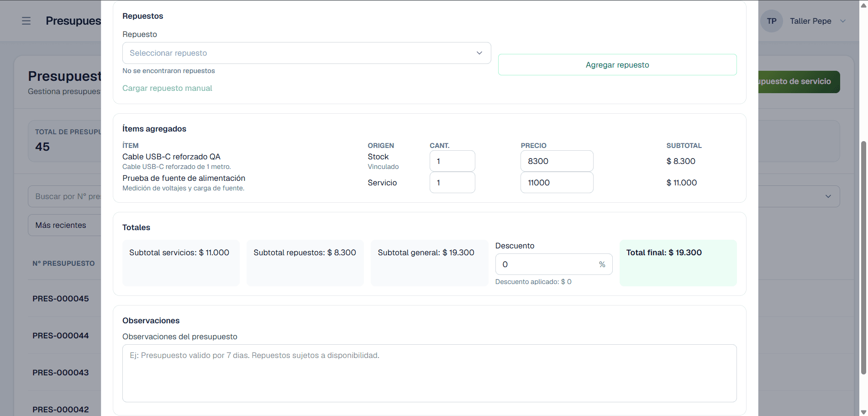Screen dimensions: 868x416
Task: Select row PRES-000045
Action: tap(61, 299)
